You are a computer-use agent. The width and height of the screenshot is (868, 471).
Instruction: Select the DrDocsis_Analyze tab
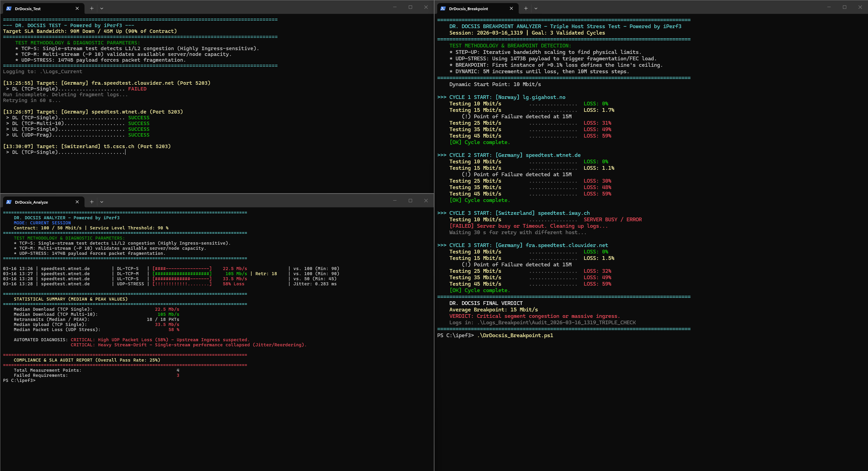[x=37, y=202]
